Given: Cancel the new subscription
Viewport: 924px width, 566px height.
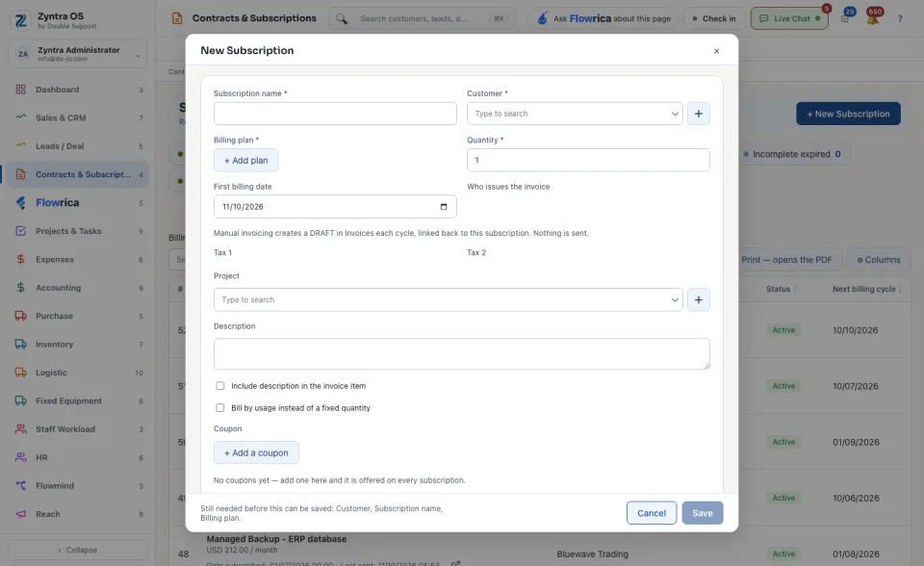Looking at the screenshot, I should (652, 513).
